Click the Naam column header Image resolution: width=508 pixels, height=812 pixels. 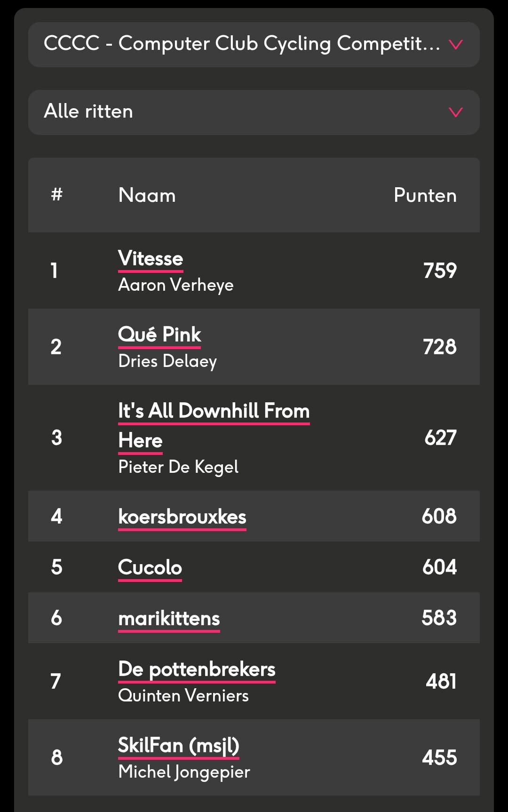click(x=147, y=195)
